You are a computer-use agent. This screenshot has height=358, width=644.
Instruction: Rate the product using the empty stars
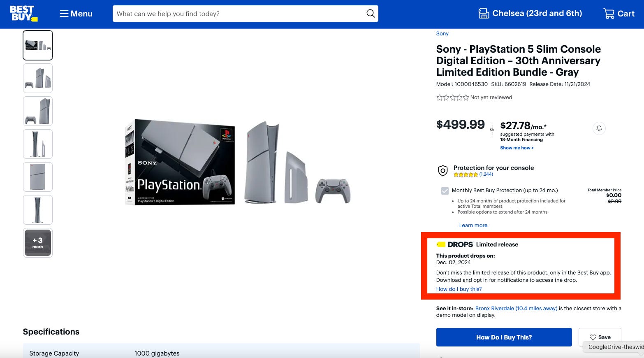(452, 98)
